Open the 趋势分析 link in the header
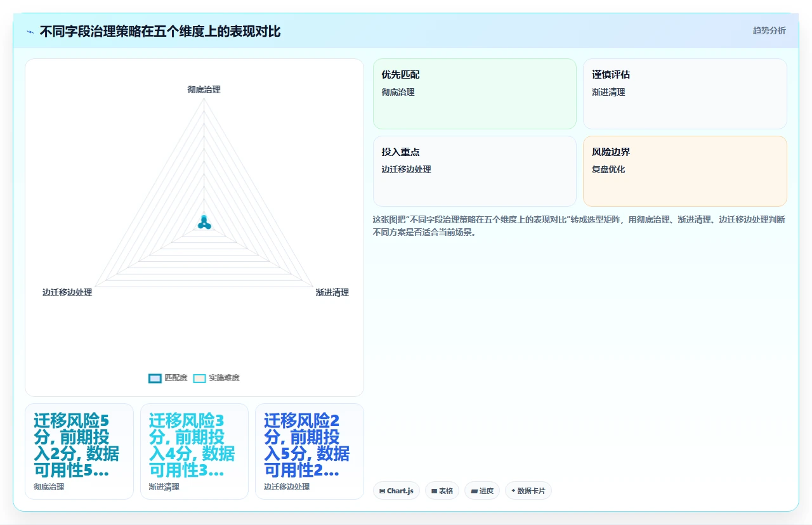The image size is (812, 525). point(769,30)
